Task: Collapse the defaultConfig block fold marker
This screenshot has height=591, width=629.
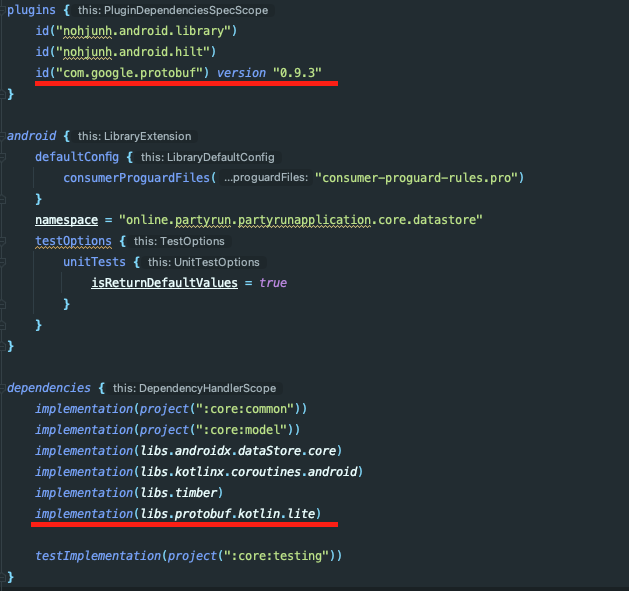Action: tap(2, 157)
